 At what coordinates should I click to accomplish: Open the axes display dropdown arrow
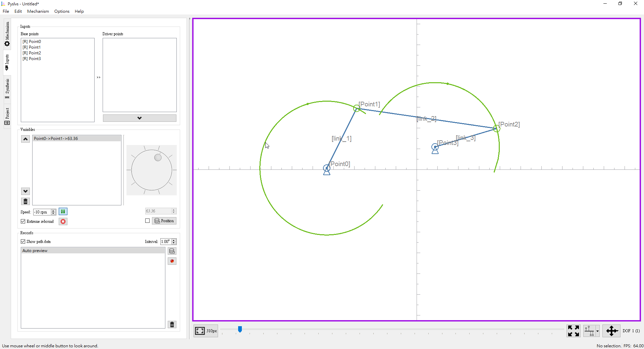click(x=597, y=331)
